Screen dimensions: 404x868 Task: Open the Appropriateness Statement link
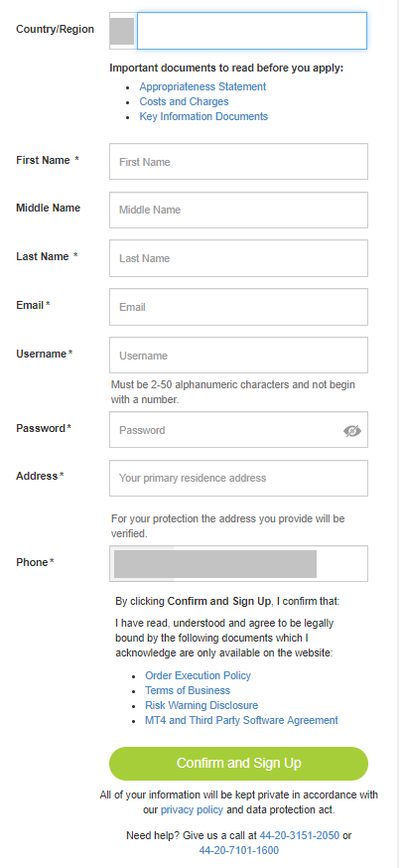pyautogui.click(x=202, y=87)
